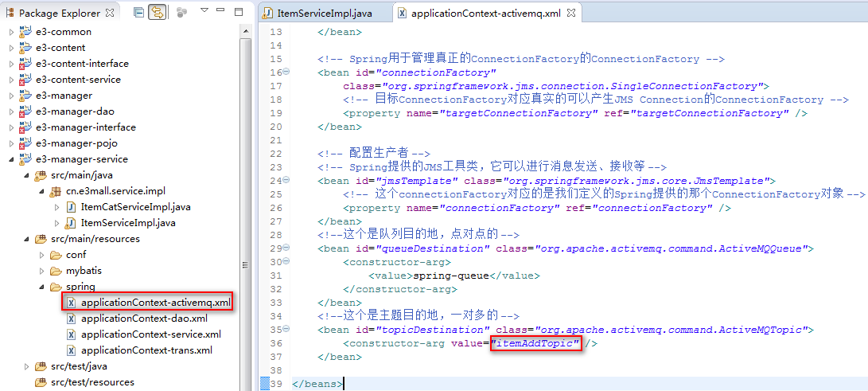The width and height of the screenshot is (868, 391).
Task: Click the "itemAddTopic" value in line 36
Action: (x=535, y=345)
